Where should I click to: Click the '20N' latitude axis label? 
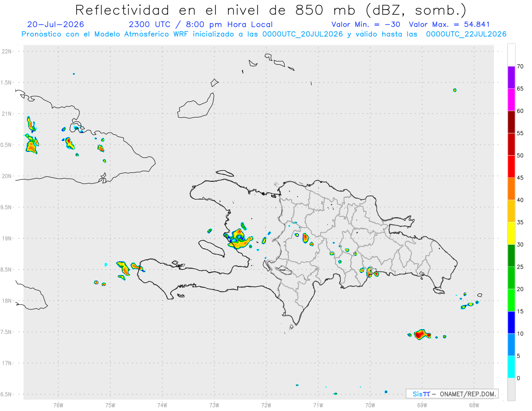7,176
